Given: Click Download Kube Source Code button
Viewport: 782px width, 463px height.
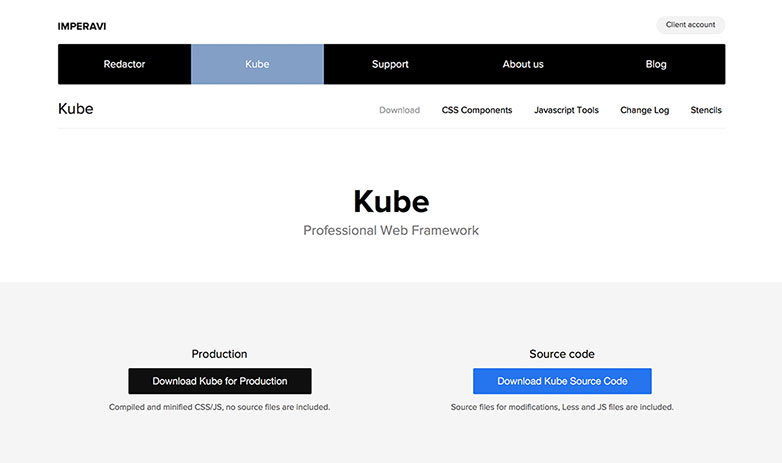Looking at the screenshot, I should [x=562, y=381].
